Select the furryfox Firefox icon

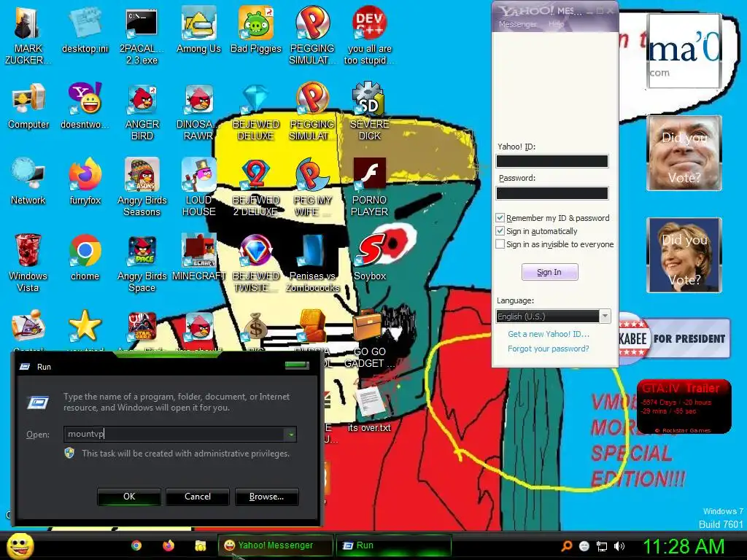point(85,182)
